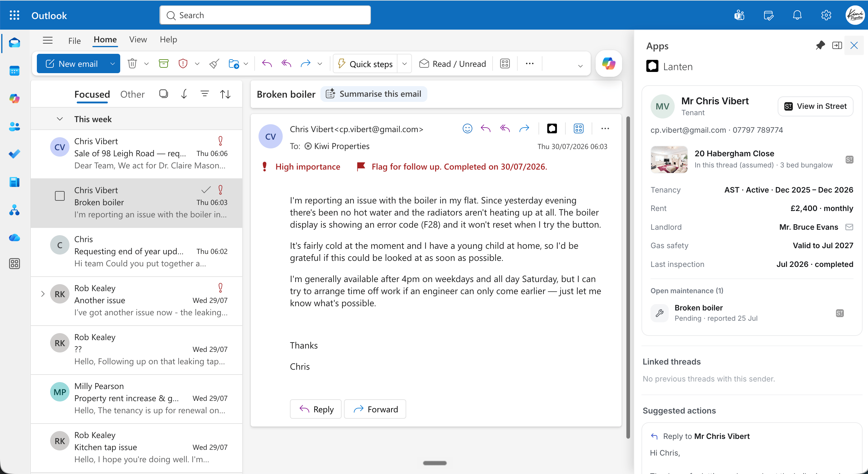Click the Archive icon in the ribbon
This screenshot has width=868, height=474.
point(163,64)
